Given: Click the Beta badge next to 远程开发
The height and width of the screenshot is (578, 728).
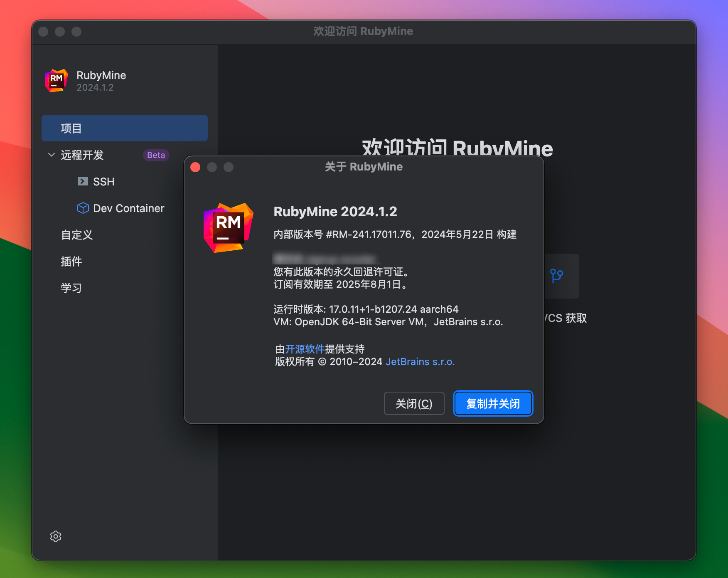Looking at the screenshot, I should 156,155.
